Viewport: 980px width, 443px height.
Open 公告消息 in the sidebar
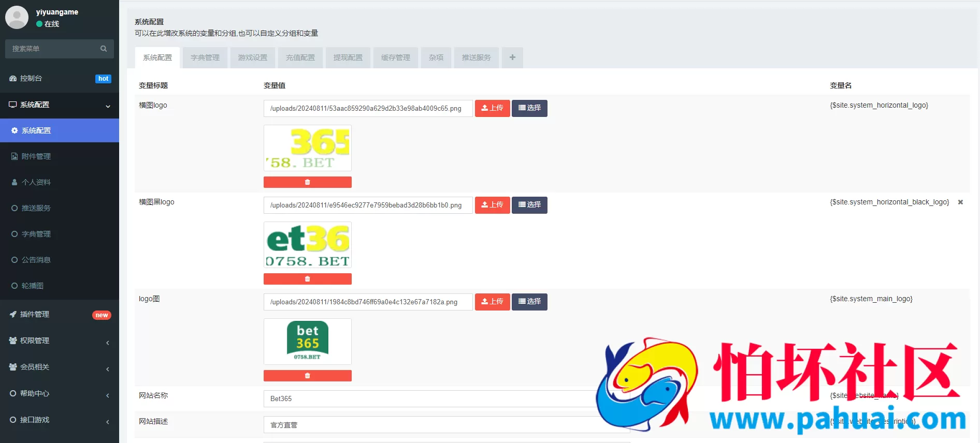coord(60,260)
